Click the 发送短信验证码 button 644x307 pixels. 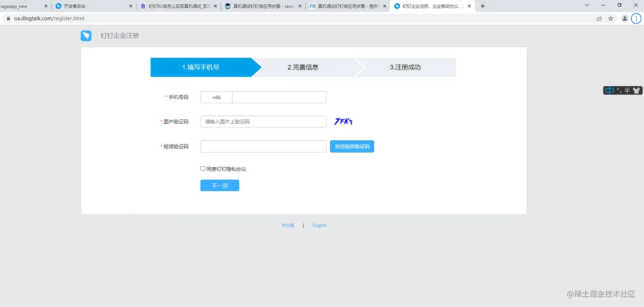click(352, 146)
